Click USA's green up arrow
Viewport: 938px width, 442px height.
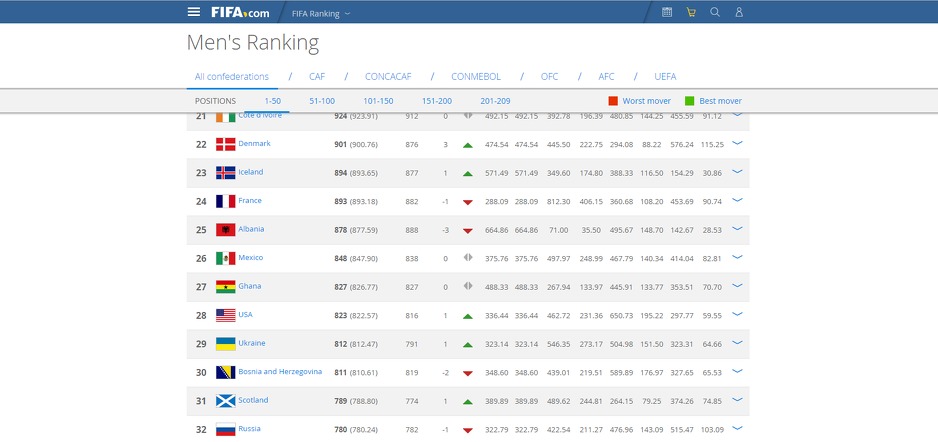(x=468, y=316)
